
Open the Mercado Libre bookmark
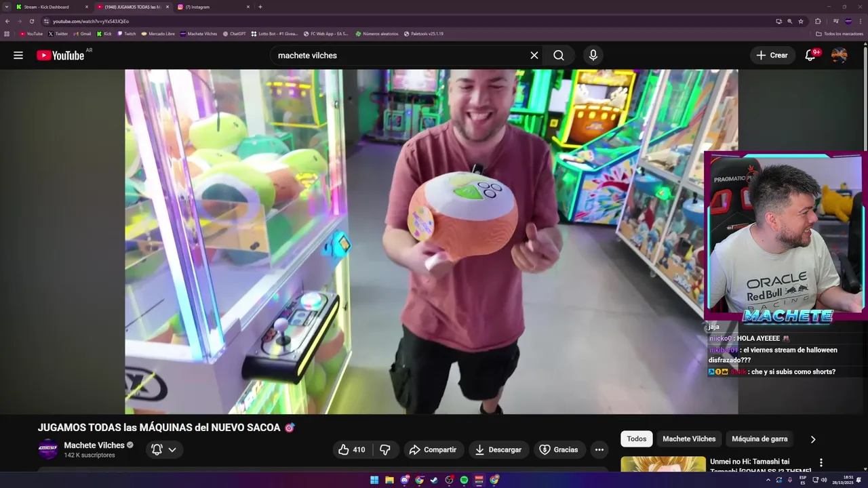click(x=158, y=33)
